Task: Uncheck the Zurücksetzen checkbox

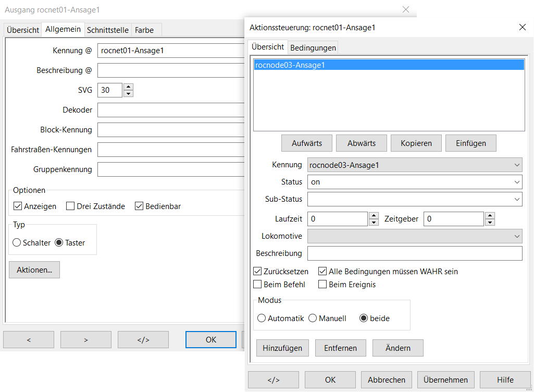Action: (x=257, y=272)
